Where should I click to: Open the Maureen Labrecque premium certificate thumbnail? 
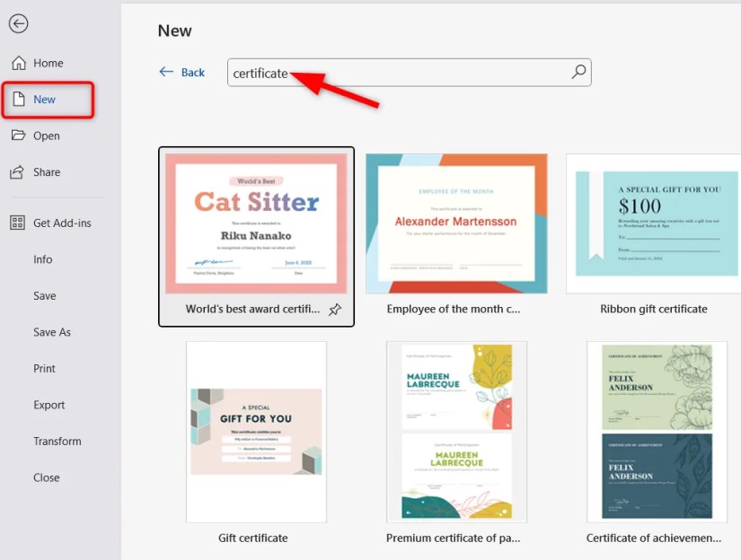(x=456, y=432)
